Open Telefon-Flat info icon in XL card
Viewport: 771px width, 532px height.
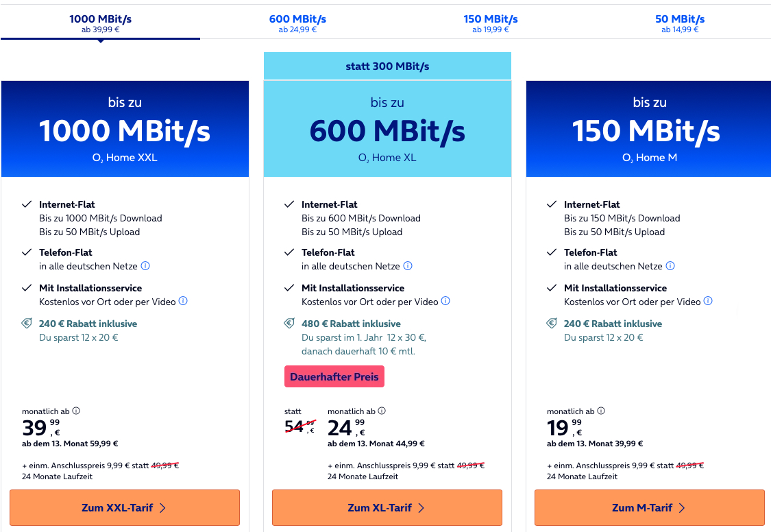pyautogui.click(x=408, y=266)
